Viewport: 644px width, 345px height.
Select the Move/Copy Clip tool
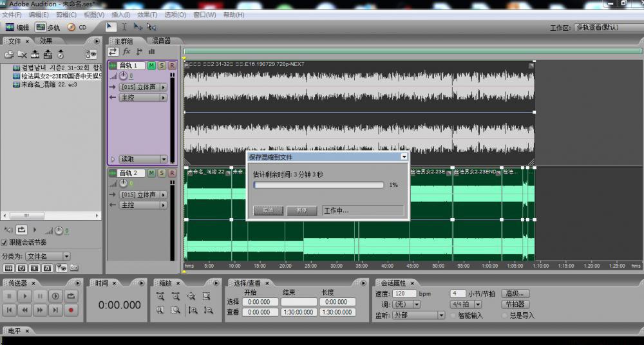pyautogui.click(x=138, y=27)
